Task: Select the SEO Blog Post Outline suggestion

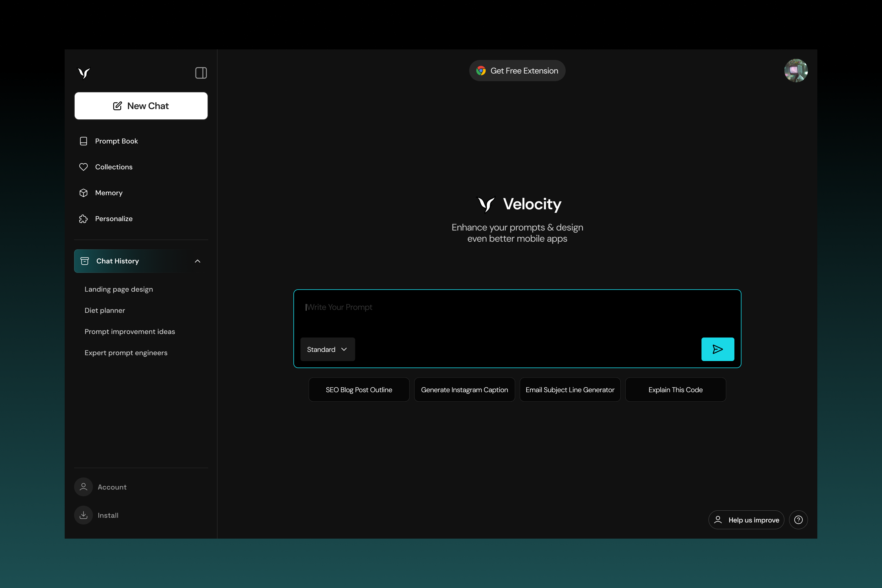Action: click(358, 390)
